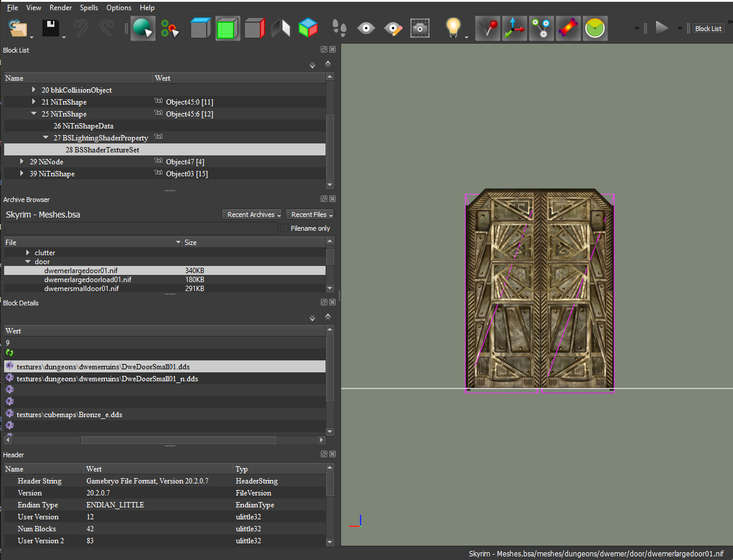Click the Archive Browser filter input field
This screenshot has height=560, width=733.
coord(141,228)
